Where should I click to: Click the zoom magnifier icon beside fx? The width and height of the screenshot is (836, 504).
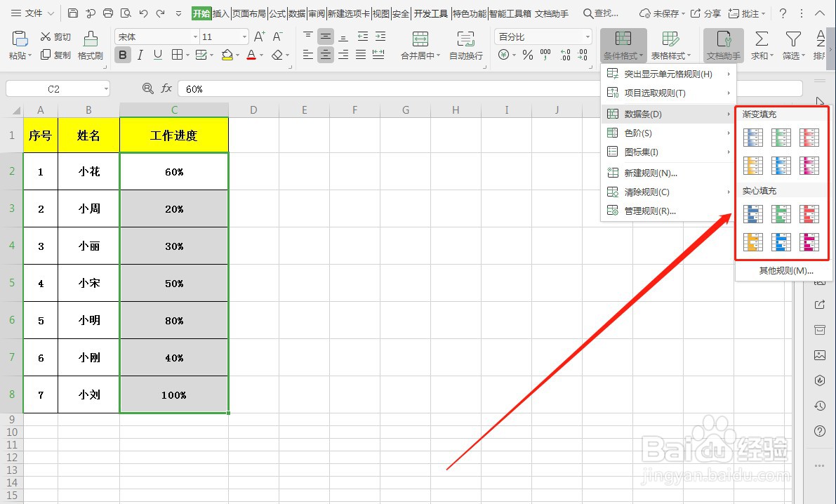click(x=147, y=88)
